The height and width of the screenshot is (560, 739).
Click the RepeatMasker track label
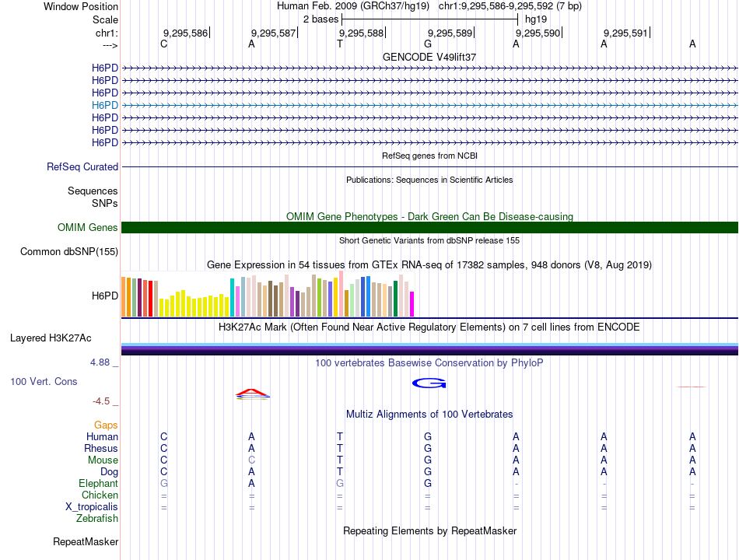point(86,542)
